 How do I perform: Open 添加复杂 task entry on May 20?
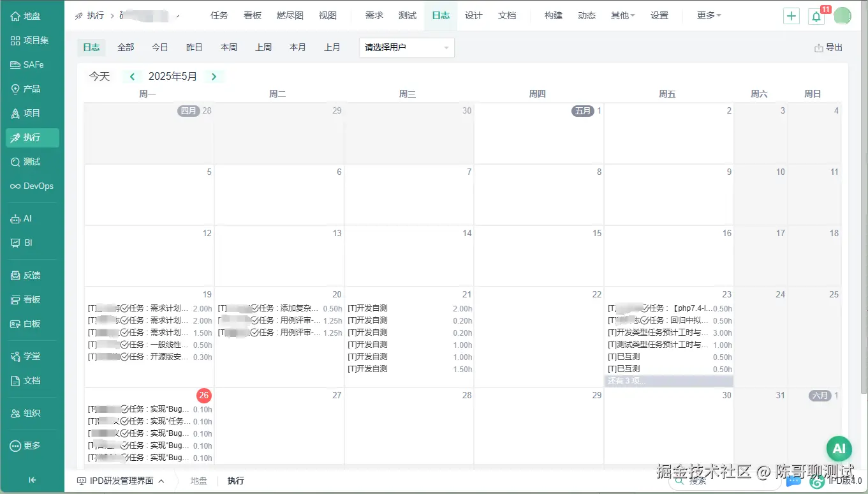coord(280,308)
